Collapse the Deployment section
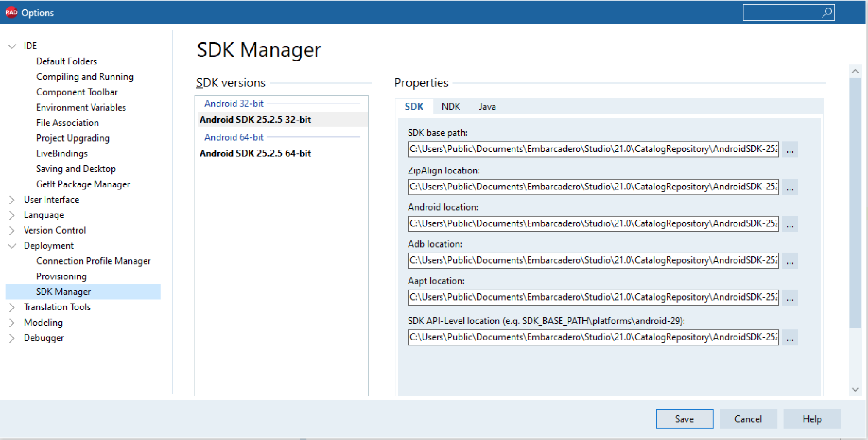The image size is (868, 440). tap(12, 245)
